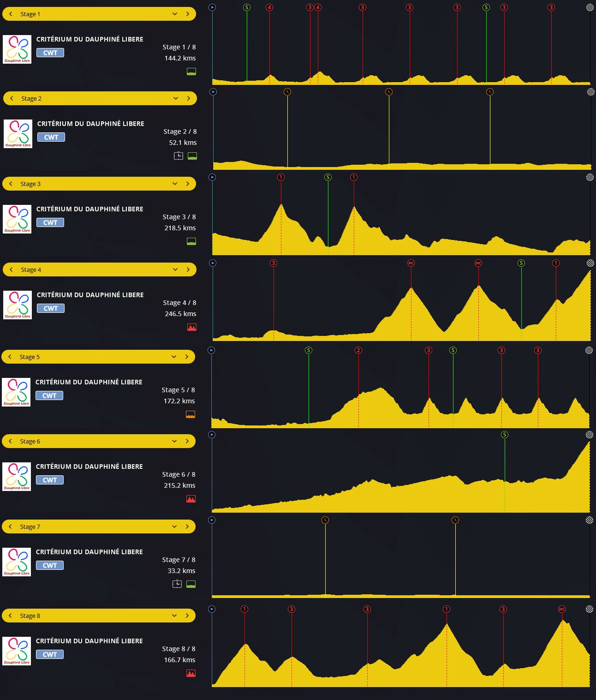
Task: Click the sprint marker on Stage 6 profile
Action: click(505, 435)
